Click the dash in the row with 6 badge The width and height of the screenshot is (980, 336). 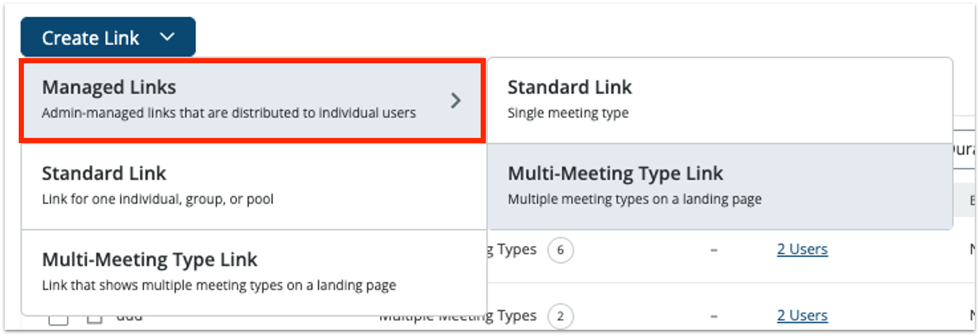click(x=714, y=250)
